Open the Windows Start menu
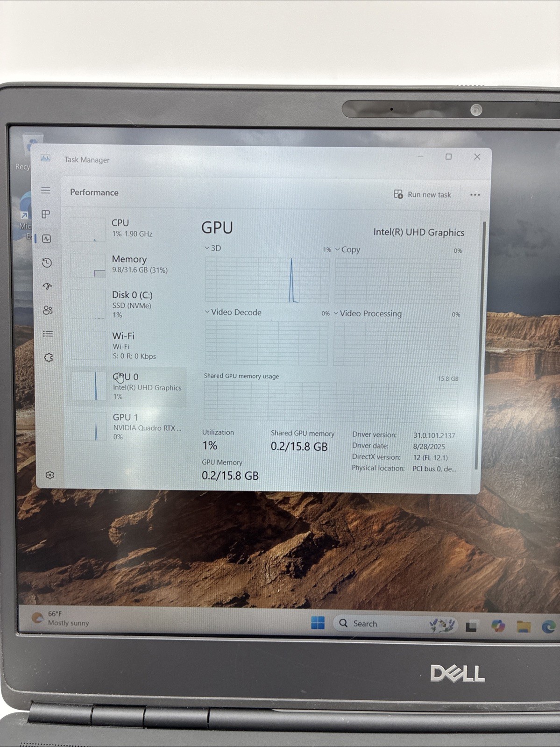This screenshot has height=747, width=560. (318, 623)
